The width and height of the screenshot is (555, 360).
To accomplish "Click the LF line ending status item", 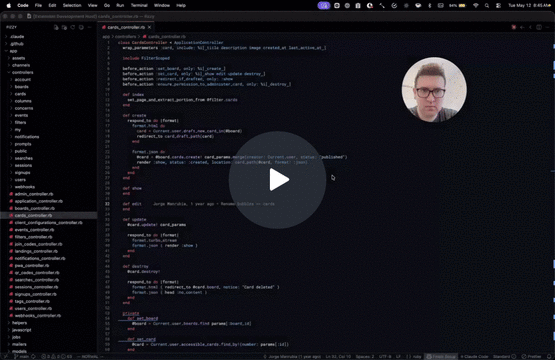I will [x=398, y=356].
